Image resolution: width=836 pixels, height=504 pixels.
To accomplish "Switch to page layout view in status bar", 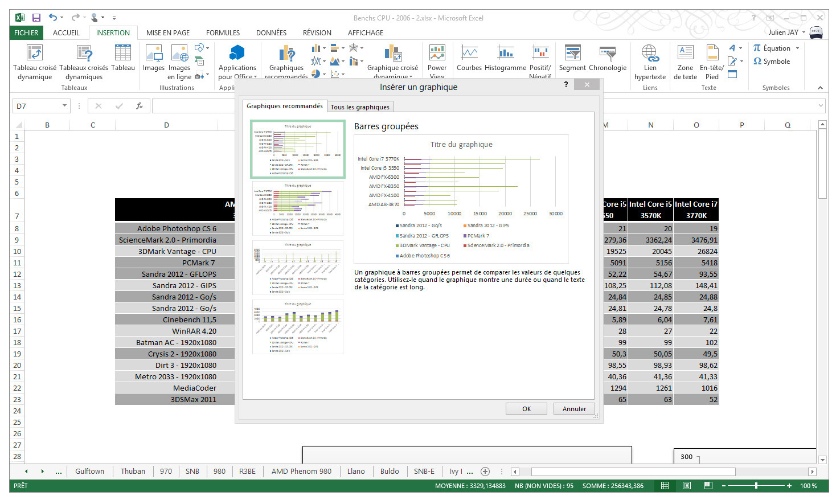I will pos(687,486).
